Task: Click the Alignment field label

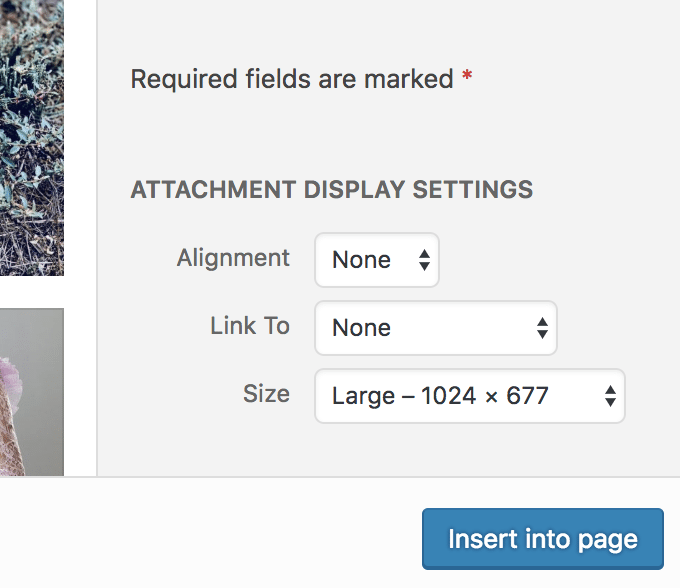Action: pyautogui.click(x=233, y=258)
